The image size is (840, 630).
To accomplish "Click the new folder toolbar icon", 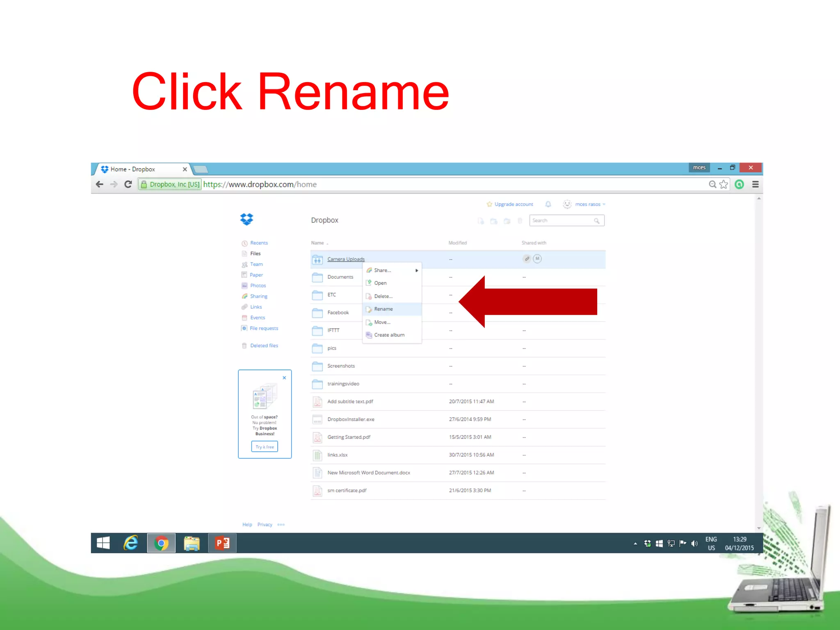I will pyautogui.click(x=494, y=221).
